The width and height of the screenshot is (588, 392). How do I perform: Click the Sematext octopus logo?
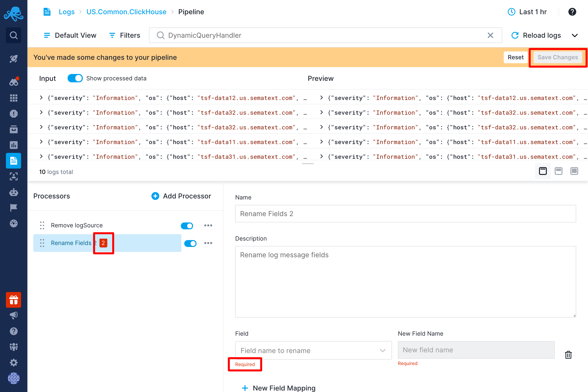tap(13, 14)
